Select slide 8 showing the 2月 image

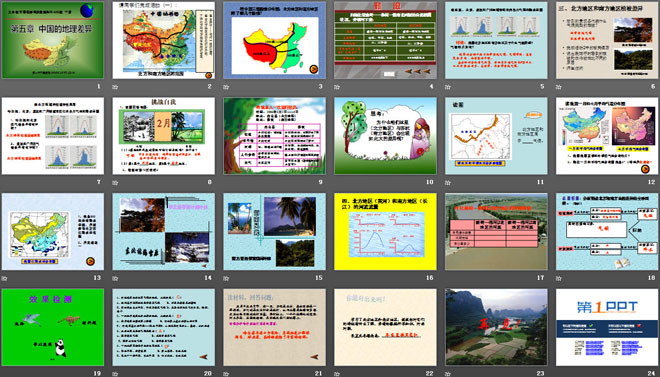[x=163, y=135]
